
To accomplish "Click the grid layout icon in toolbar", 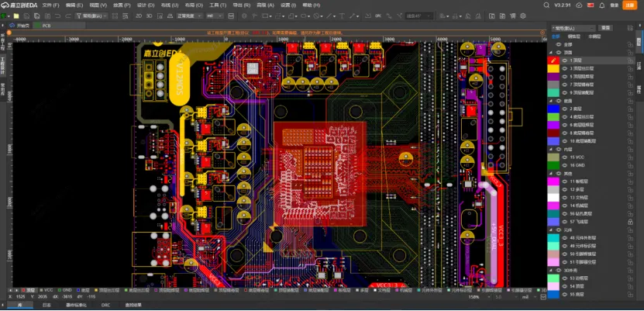I will [x=115, y=16].
